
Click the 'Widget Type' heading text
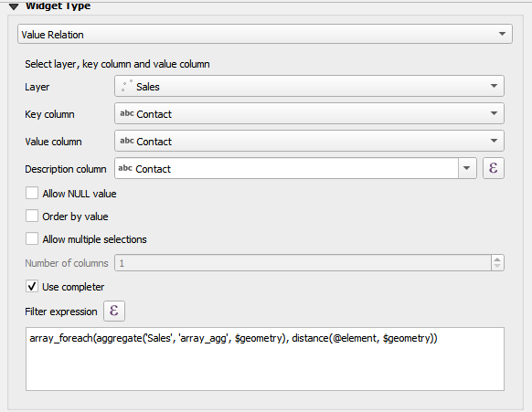point(58,5)
